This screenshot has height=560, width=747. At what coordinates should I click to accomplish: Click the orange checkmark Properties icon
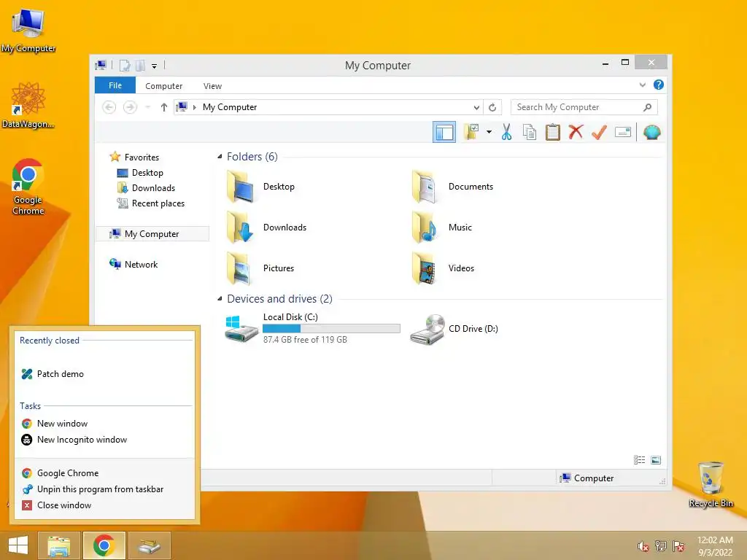point(599,132)
